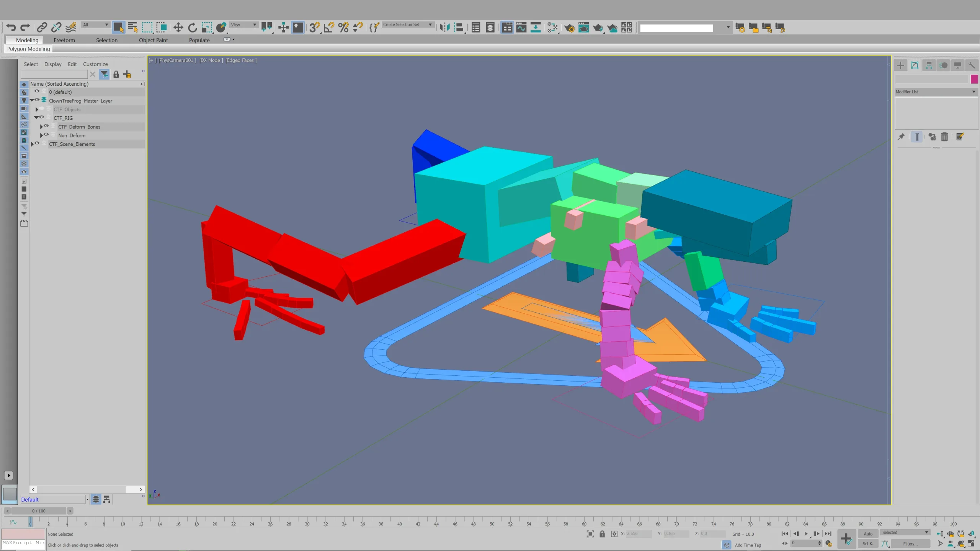Switch to the Freeform ribbon tab
Screen dimensions: 980x551
64,40
